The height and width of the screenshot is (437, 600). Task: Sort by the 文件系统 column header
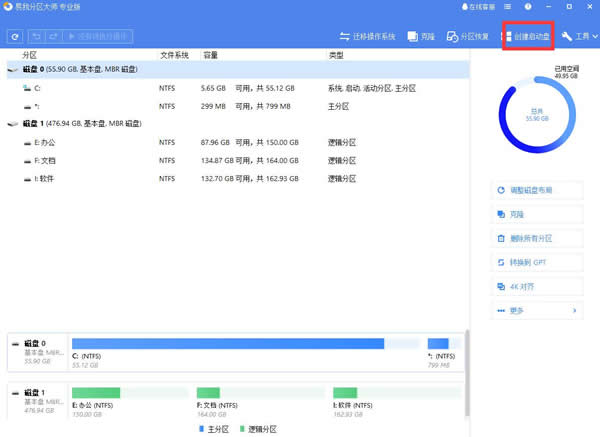[174, 55]
